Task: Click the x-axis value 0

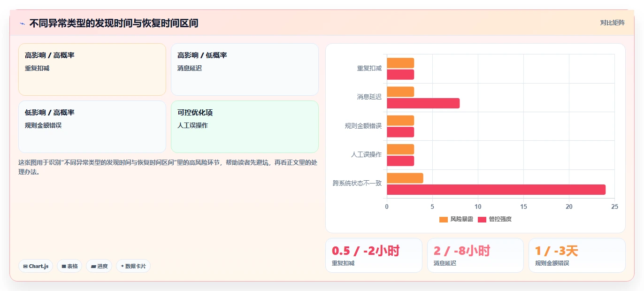Action: [387, 207]
